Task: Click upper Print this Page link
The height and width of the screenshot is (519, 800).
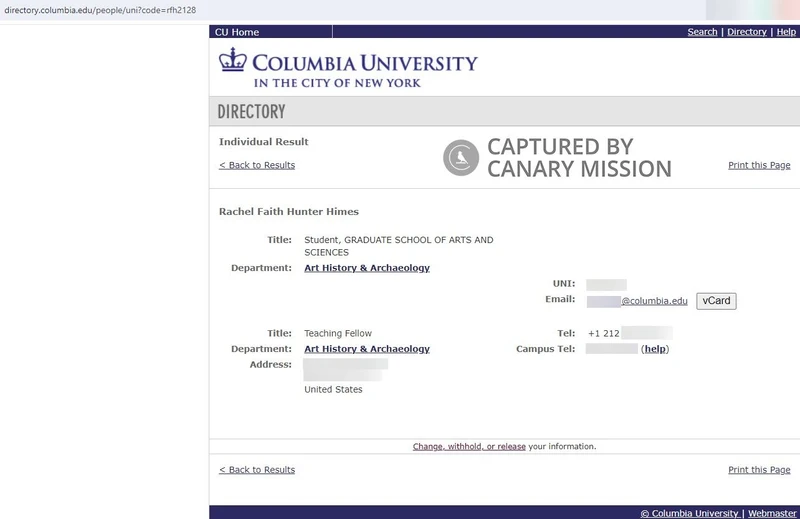Action: [x=759, y=165]
